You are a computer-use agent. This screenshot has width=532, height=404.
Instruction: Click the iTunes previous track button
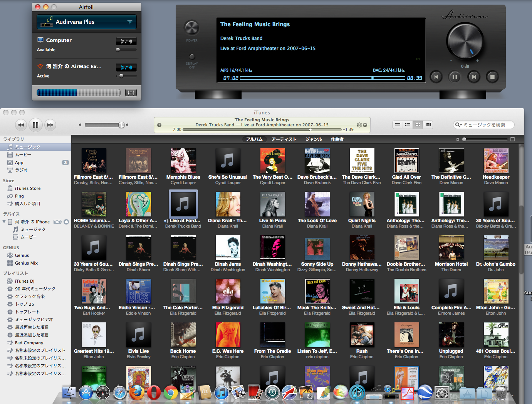[21, 125]
